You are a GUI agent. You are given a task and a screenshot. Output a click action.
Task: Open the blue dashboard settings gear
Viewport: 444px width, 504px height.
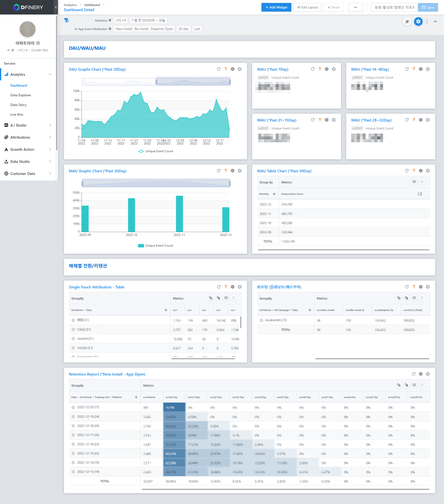pos(418,22)
